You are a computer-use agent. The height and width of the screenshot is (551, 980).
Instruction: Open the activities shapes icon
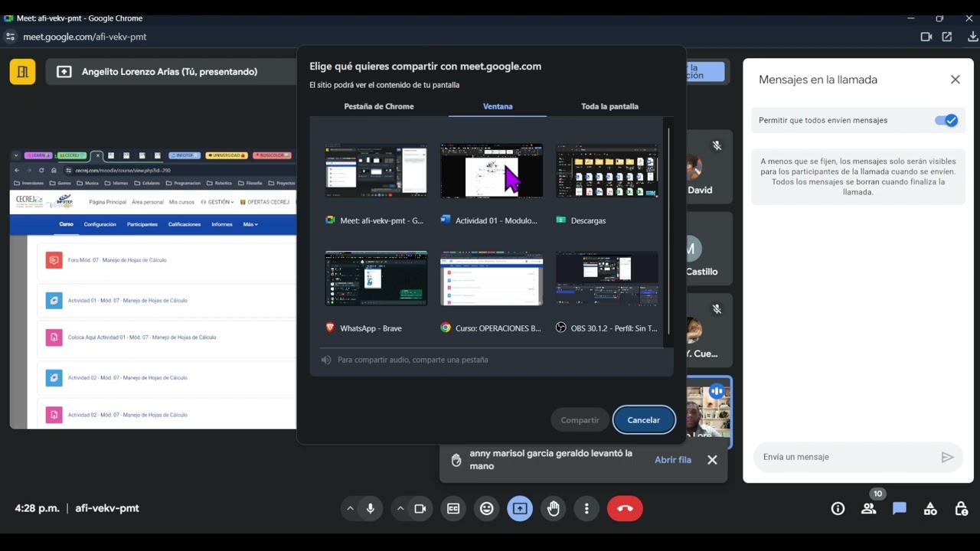(930, 509)
